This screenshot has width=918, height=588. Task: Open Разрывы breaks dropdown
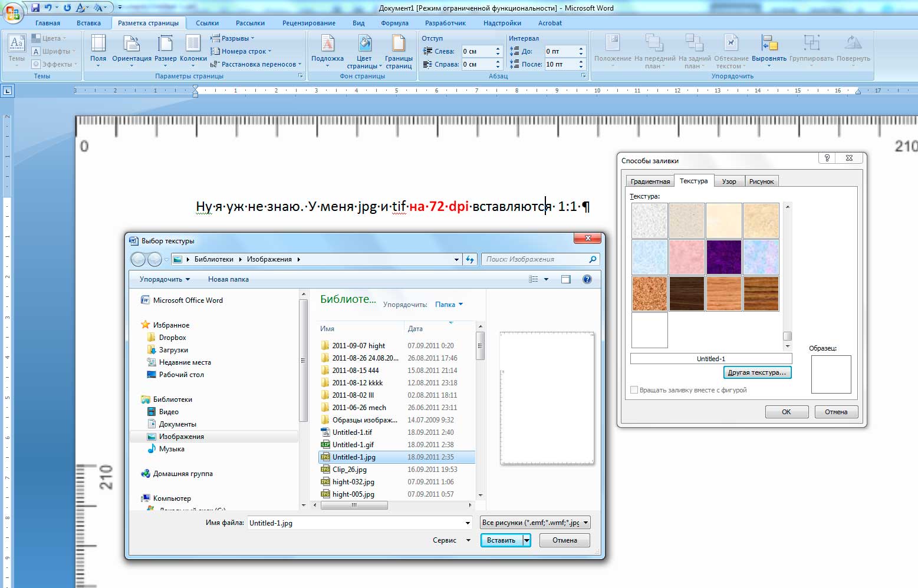point(233,38)
